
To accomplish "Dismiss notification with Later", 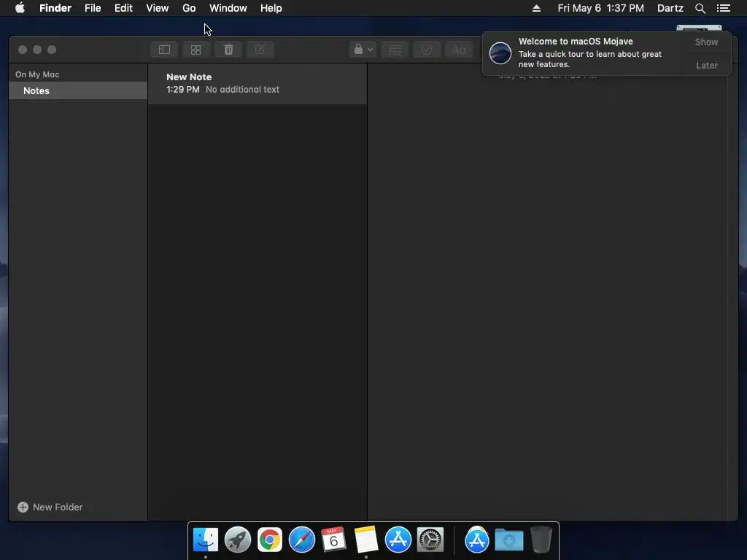I will coord(706,65).
